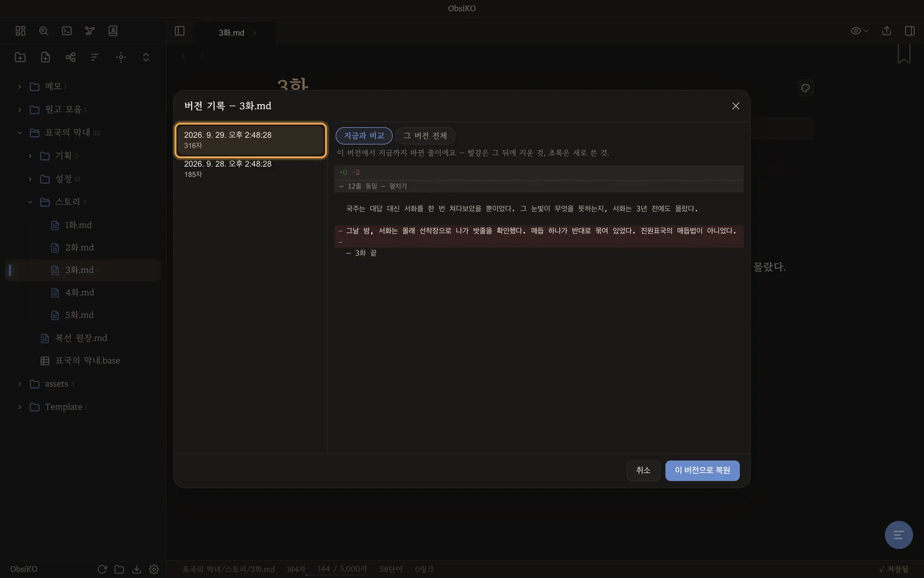924x578 pixels.
Task: Open the graph view icon
Action: coord(90,31)
